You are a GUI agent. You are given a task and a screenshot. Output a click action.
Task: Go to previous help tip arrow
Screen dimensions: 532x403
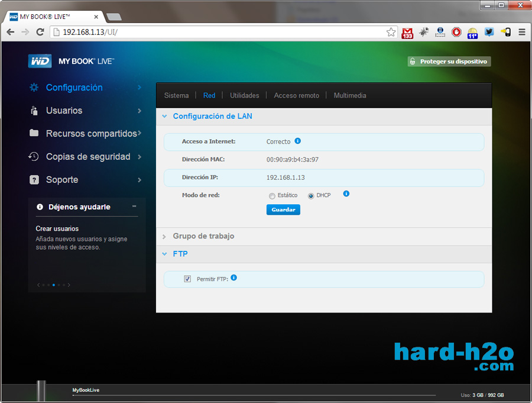coord(38,285)
